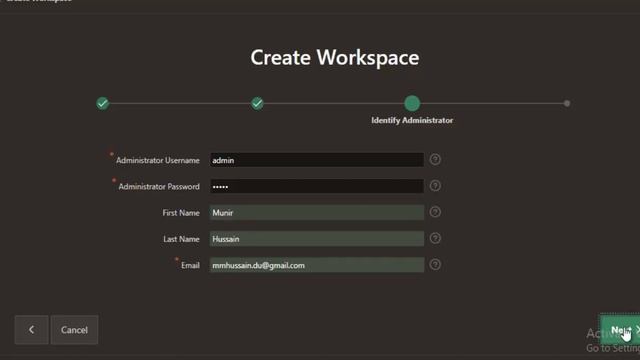
Task: Click the Last Name field containing Hussain
Action: click(316, 239)
